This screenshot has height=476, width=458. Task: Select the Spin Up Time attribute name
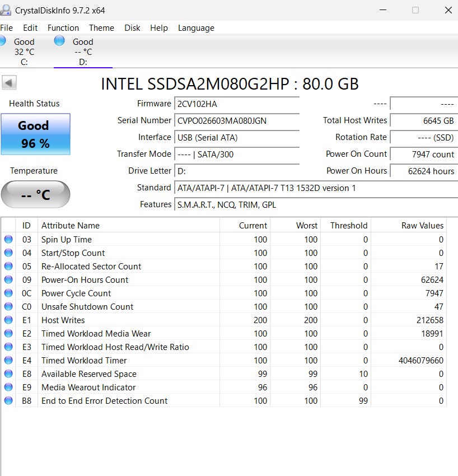[67, 240]
